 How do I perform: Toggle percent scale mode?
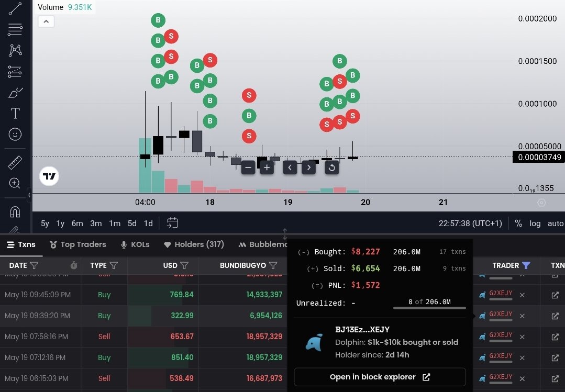[518, 223]
